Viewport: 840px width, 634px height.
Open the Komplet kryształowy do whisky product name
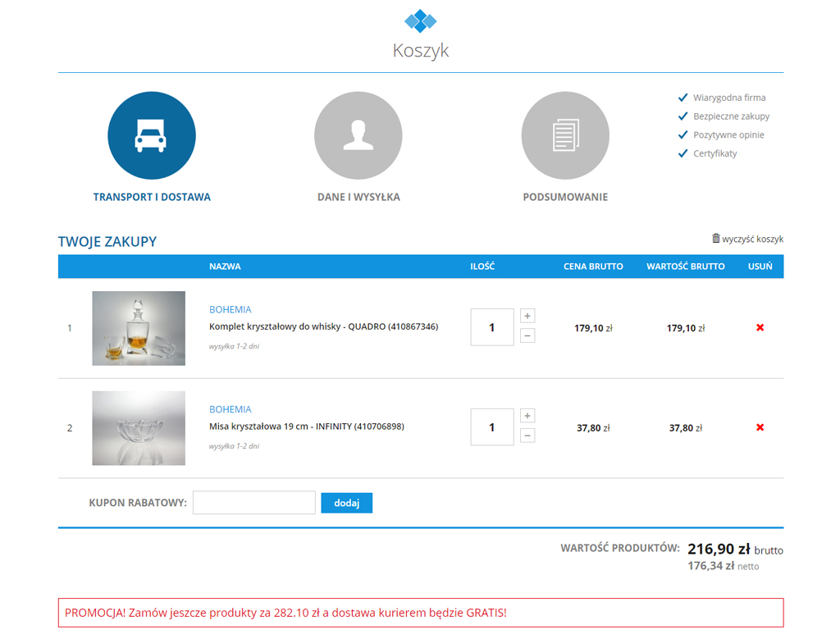click(323, 326)
